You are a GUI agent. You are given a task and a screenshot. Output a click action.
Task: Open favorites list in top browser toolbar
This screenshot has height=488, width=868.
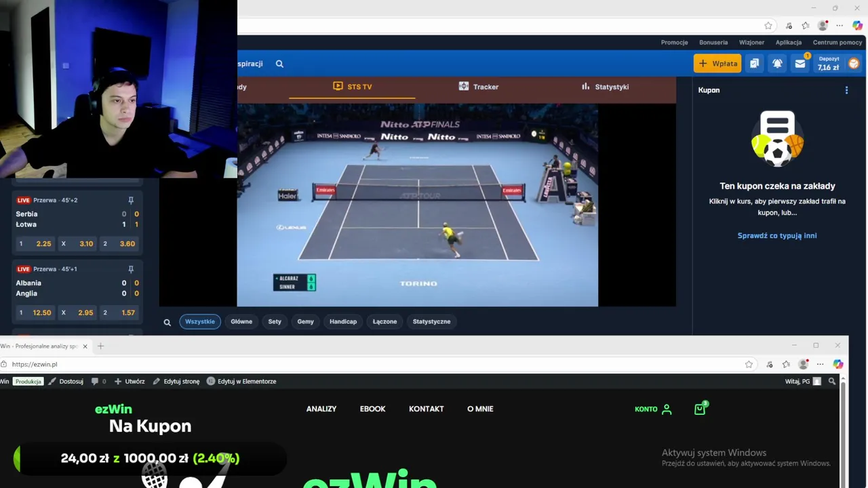pos(806,26)
